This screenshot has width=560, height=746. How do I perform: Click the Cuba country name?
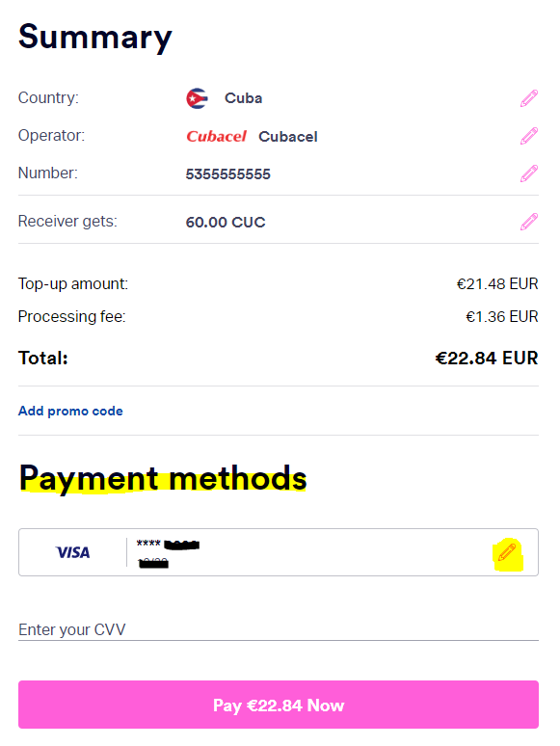pyautogui.click(x=243, y=98)
